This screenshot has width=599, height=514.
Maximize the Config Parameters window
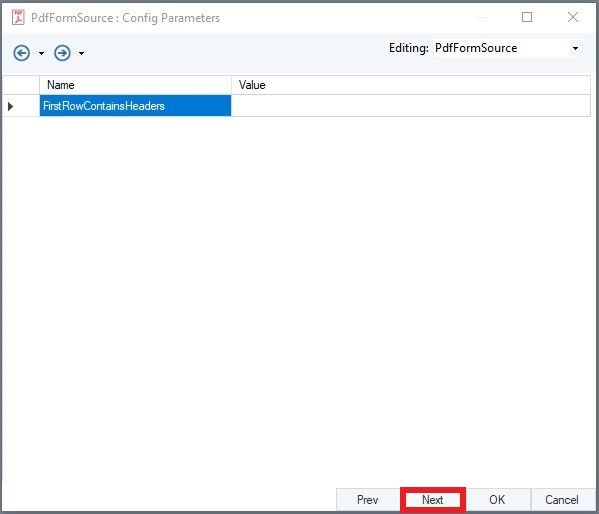click(527, 17)
